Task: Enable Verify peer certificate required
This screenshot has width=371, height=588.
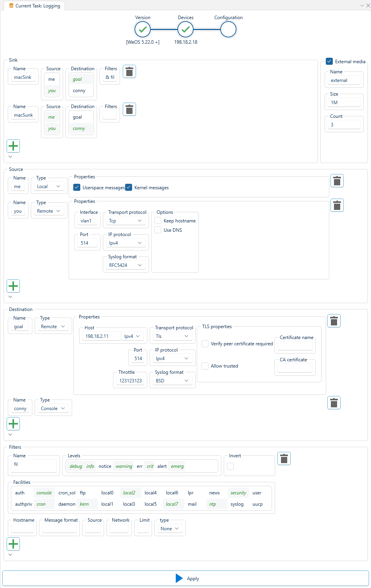Action: 205,343
